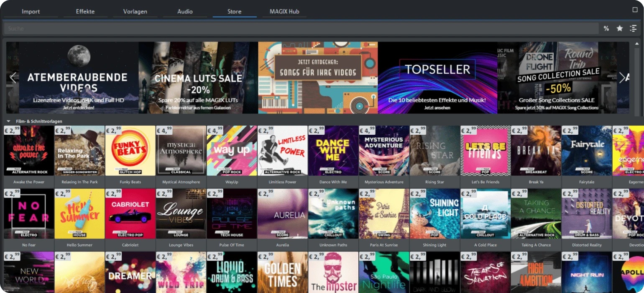Select the Funky Beats soundtrack thumbnail
The width and height of the screenshot is (644, 293).
[130, 151]
